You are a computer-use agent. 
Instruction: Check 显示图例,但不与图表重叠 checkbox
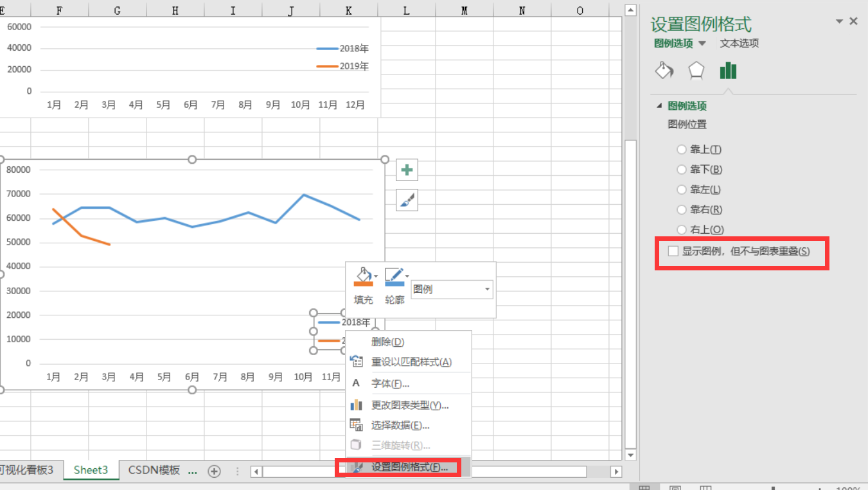[673, 251]
